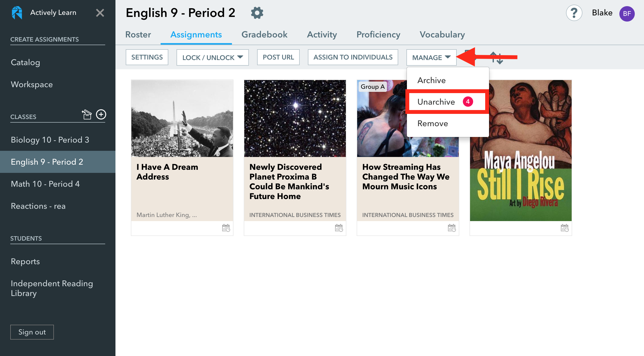Open the help question mark icon
644x356 pixels.
574,13
